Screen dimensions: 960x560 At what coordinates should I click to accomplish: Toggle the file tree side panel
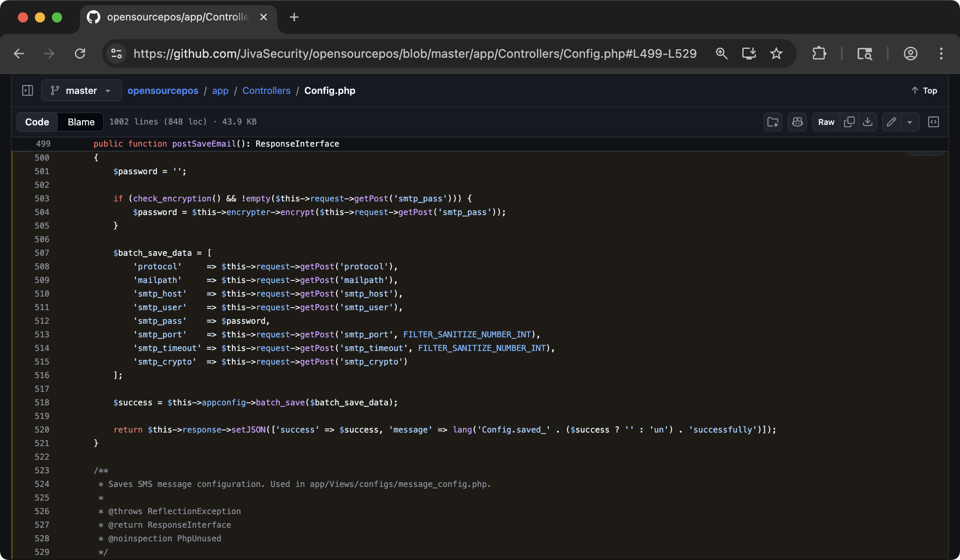point(27,91)
